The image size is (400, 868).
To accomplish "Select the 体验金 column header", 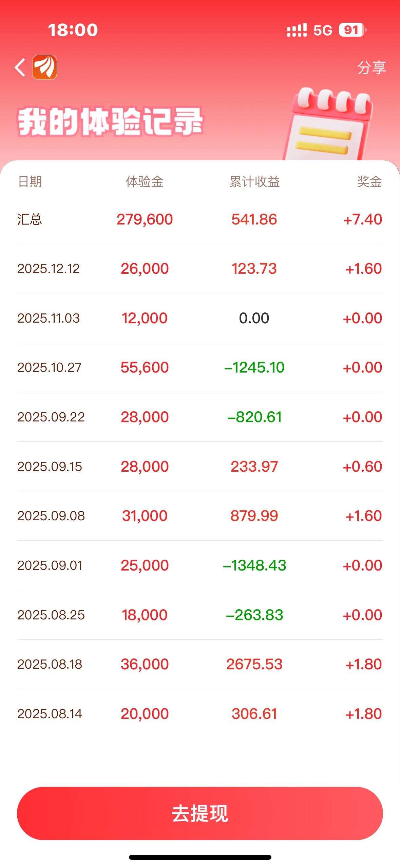I will click(145, 182).
